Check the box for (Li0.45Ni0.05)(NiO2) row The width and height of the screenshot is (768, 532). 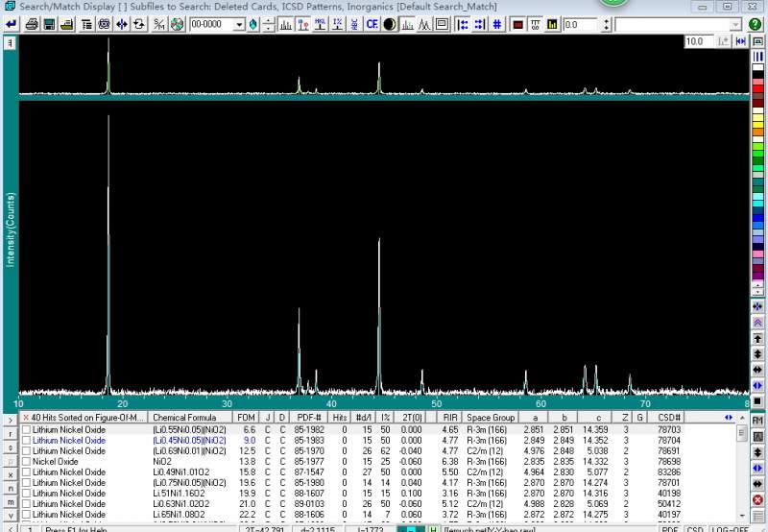(26, 441)
